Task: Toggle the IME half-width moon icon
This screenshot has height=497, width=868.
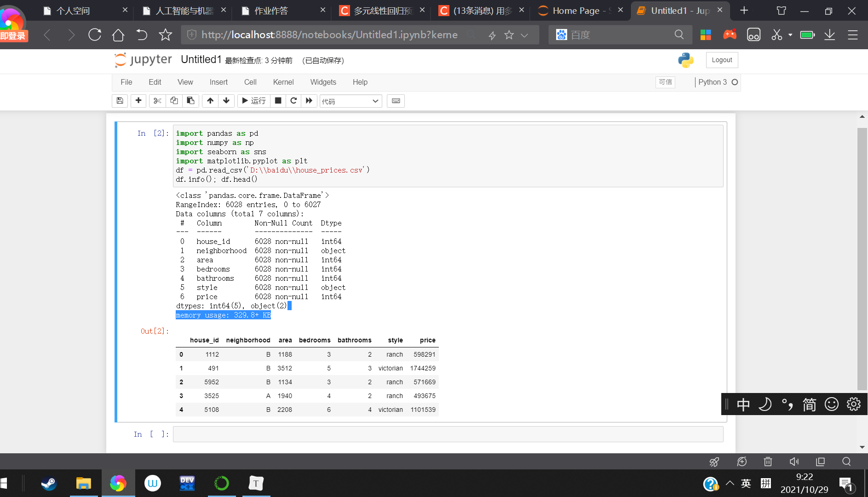Action: pos(765,405)
